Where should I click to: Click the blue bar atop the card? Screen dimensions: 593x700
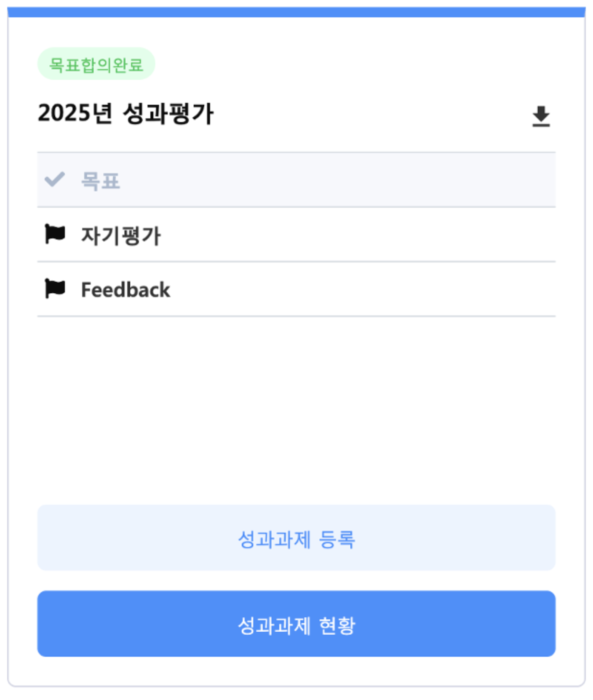(x=296, y=12)
